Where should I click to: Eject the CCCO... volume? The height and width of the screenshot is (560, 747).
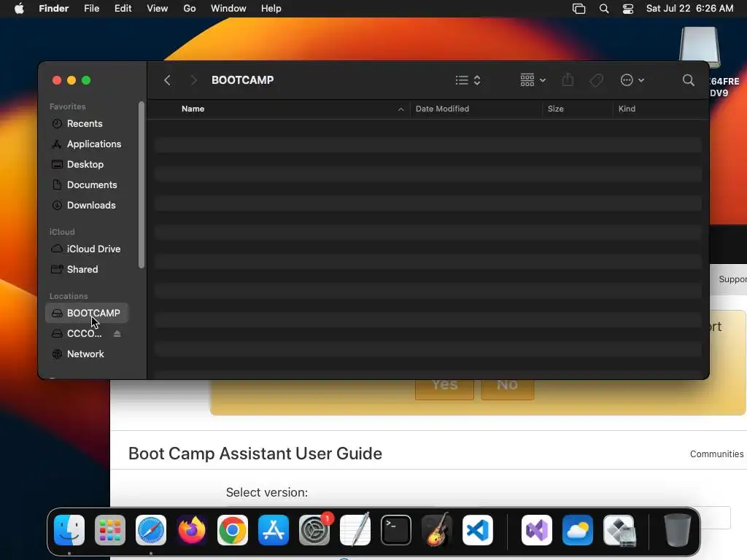(x=117, y=333)
